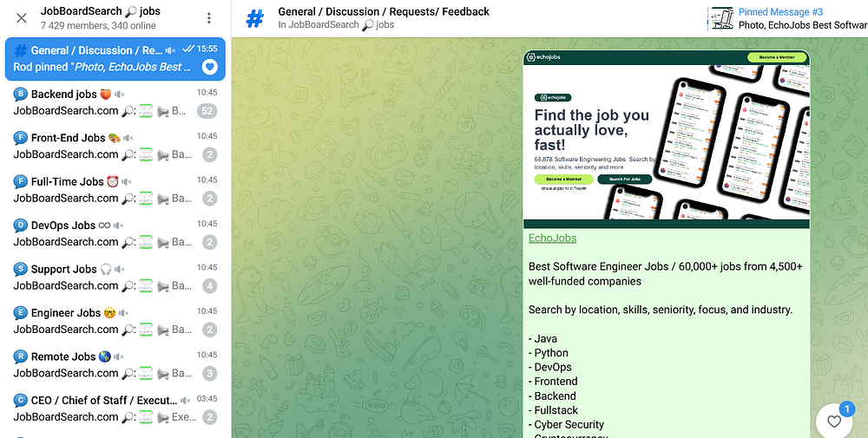This screenshot has width=868, height=438.
Task: Open the DevOps Jobs topic
Action: click(x=115, y=233)
